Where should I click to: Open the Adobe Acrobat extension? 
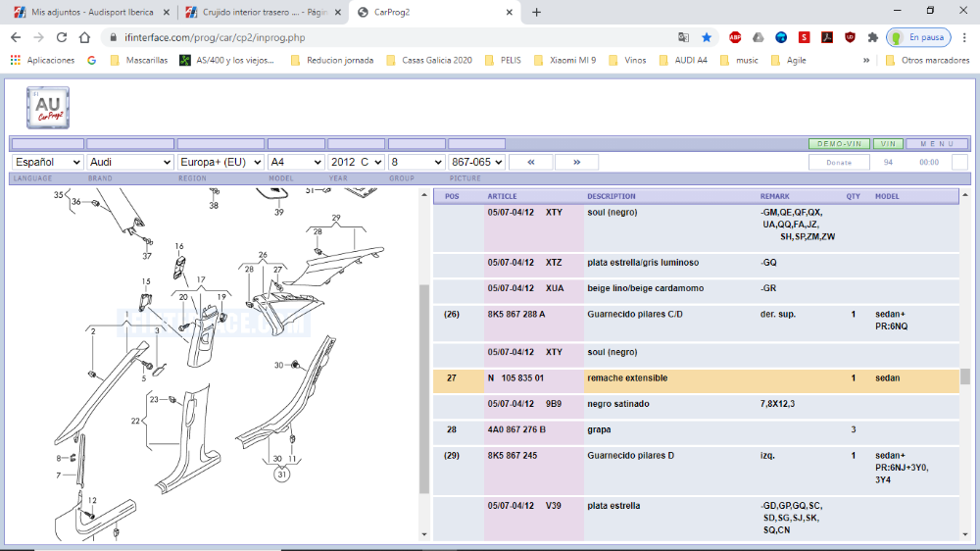point(827,37)
